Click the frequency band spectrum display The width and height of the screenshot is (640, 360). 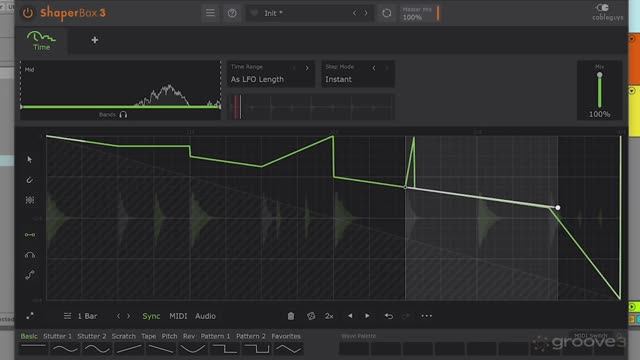(120, 90)
